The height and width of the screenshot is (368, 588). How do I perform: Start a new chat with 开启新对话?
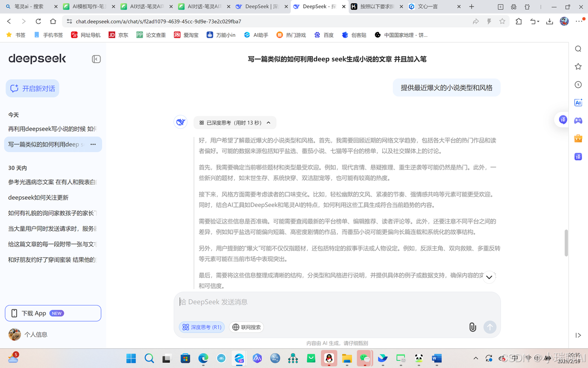[x=33, y=88]
